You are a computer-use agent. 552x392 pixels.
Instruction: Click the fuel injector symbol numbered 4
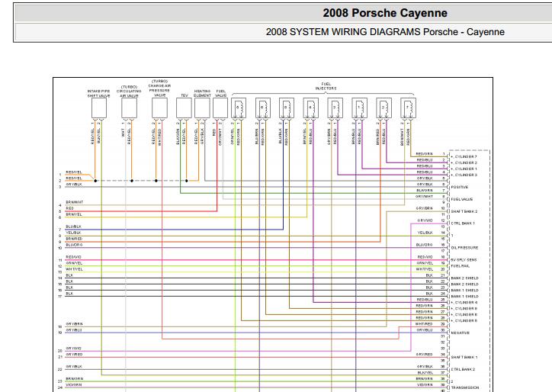[x=311, y=108]
